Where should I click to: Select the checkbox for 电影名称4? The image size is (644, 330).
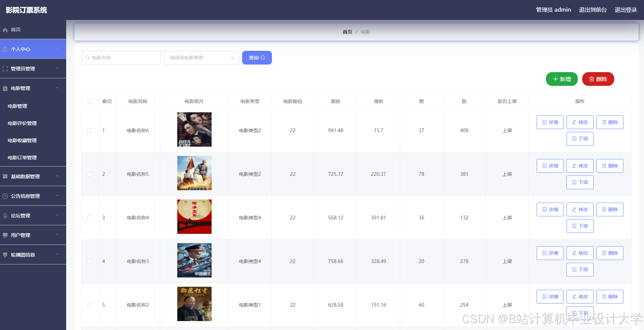(x=90, y=218)
